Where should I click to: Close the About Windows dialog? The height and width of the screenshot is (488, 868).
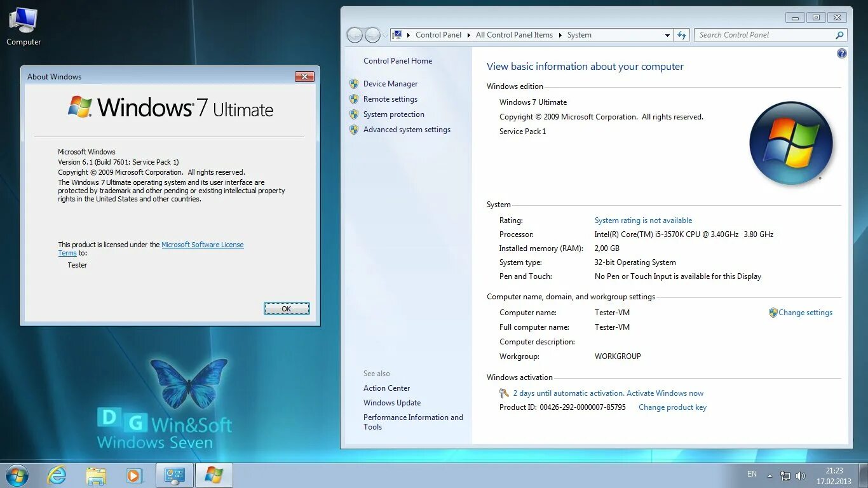pyautogui.click(x=304, y=76)
